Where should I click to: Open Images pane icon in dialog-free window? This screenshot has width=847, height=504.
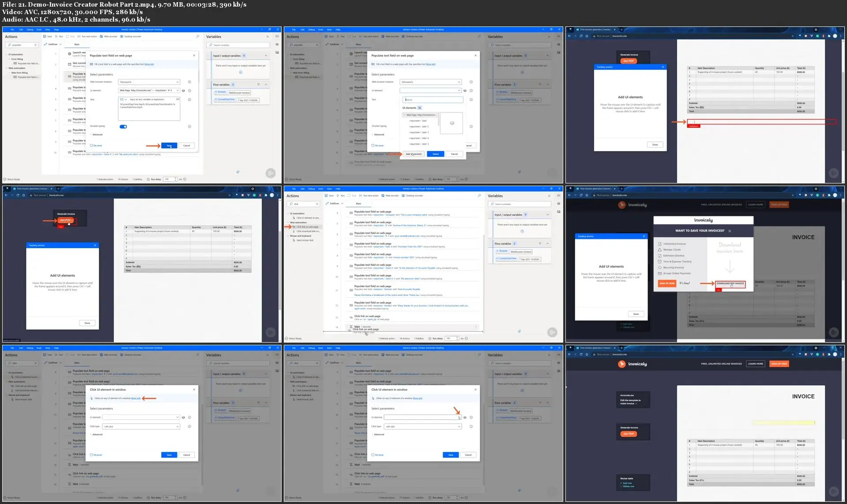559,212
